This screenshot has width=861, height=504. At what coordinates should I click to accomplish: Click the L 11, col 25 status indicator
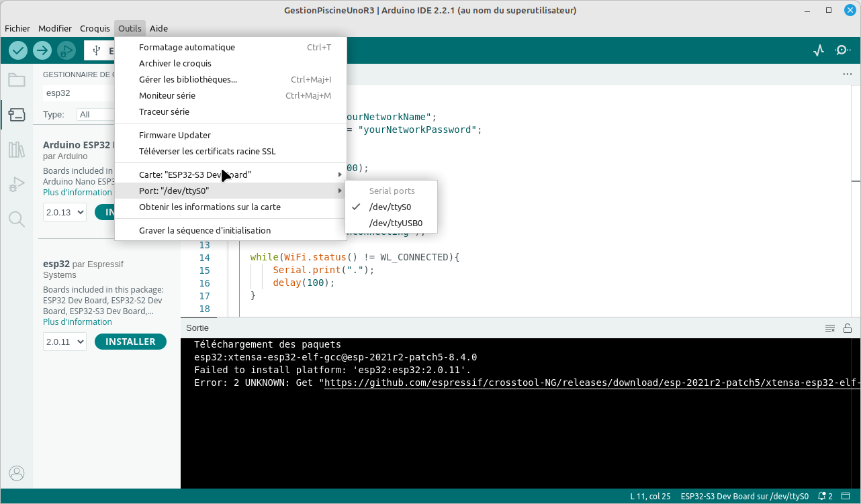pyautogui.click(x=650, y=497)
